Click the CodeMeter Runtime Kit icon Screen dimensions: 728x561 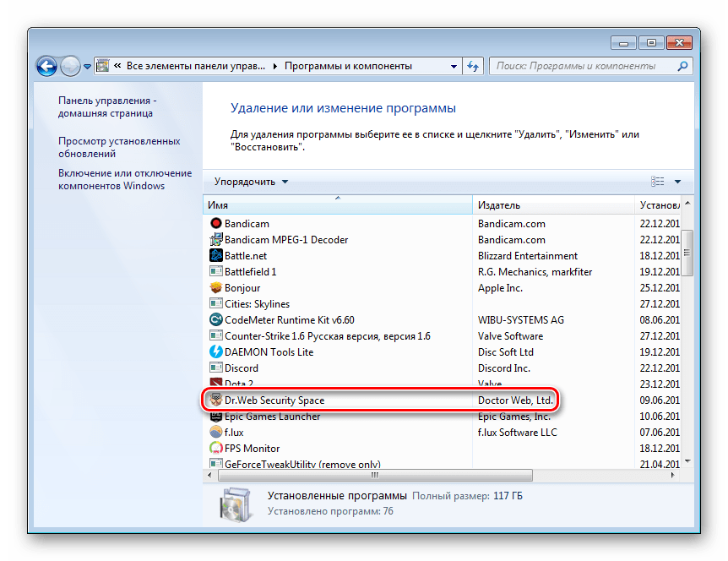tap(216, 319)
